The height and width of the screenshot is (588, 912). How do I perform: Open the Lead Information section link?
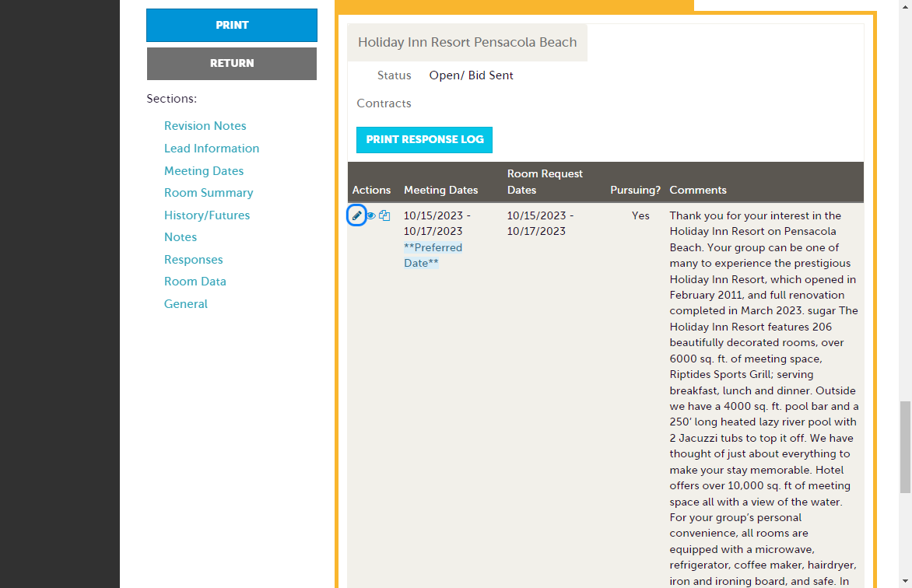point(212,149)
